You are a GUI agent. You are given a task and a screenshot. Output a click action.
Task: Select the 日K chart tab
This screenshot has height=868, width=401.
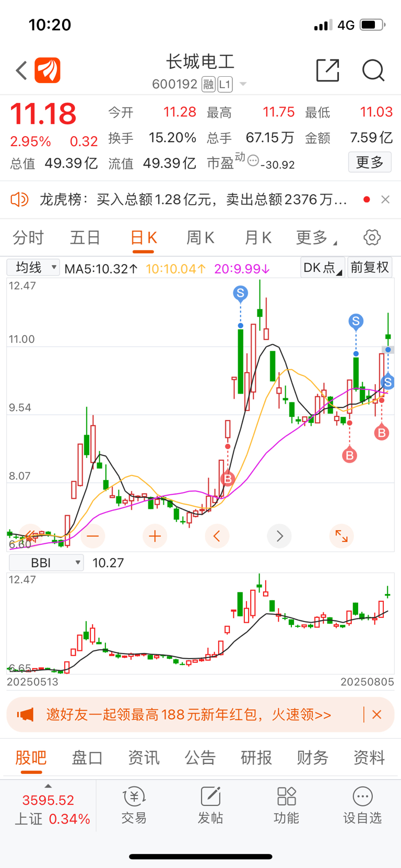coord(143,238)
